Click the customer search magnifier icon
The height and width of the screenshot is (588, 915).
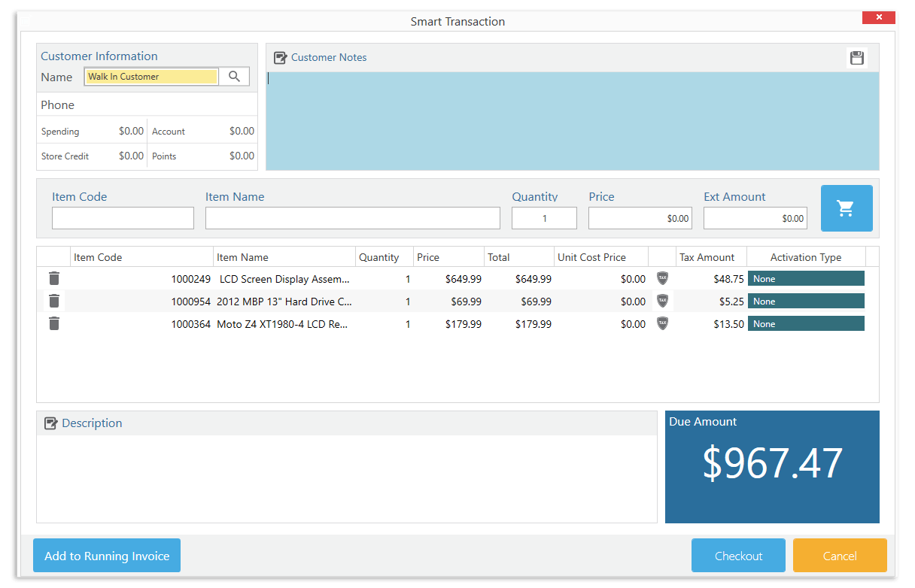coord(234,76)
